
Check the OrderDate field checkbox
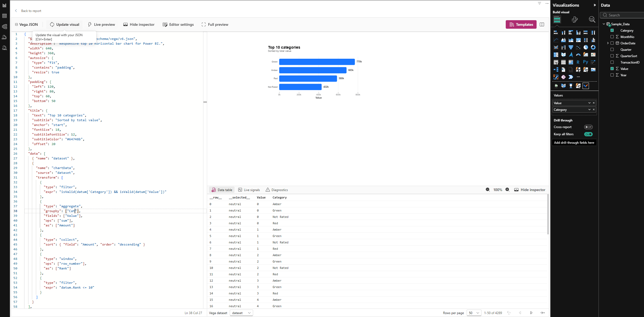(x=612, y=43)
